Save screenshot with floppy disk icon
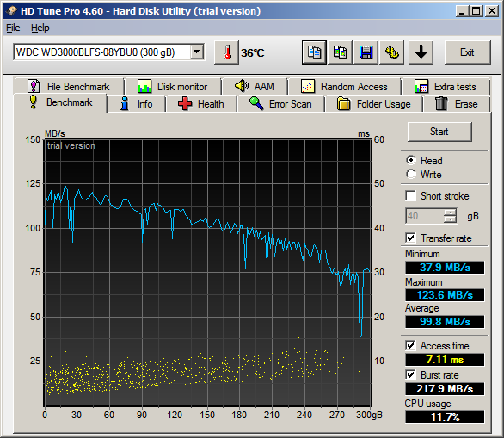This screenshot has width=504, height=438. (x=366, y=52)
